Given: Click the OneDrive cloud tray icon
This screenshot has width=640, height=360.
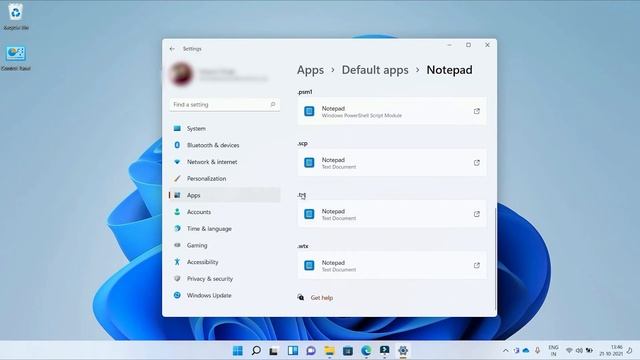Looking at the screenshot, I should [x=526, y=351].
